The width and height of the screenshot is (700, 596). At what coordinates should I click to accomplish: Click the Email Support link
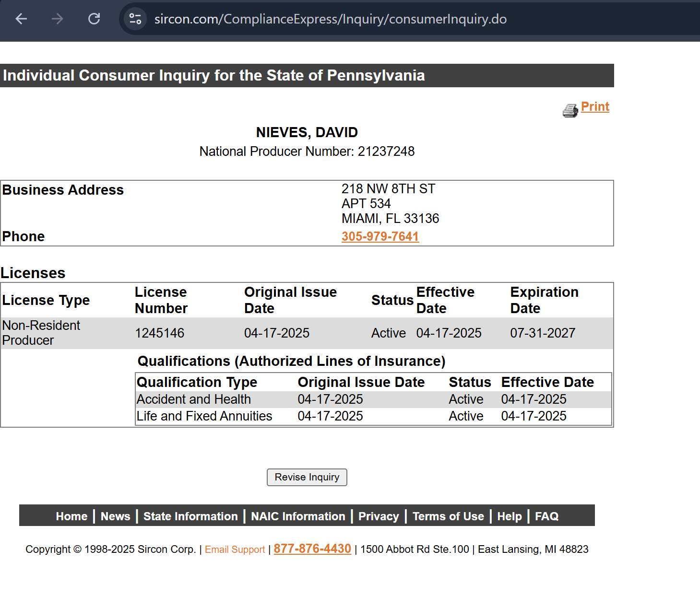tap(235, 549)
